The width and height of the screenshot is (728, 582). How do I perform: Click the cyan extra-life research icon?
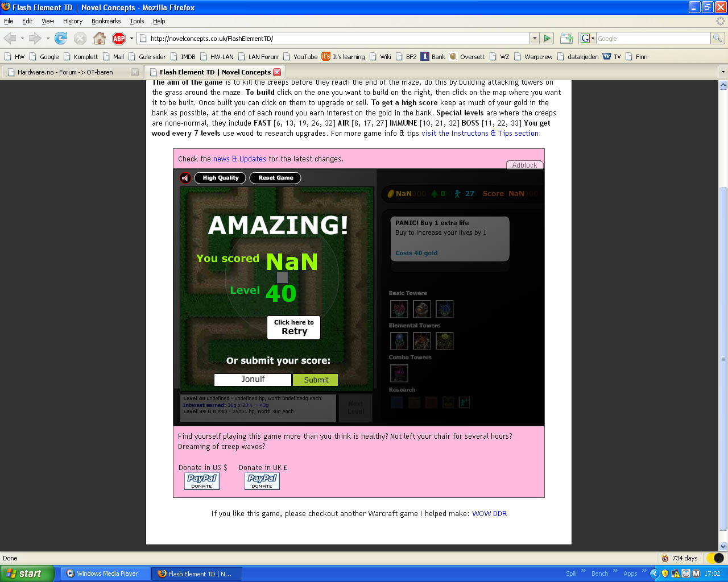click(464, 402)
